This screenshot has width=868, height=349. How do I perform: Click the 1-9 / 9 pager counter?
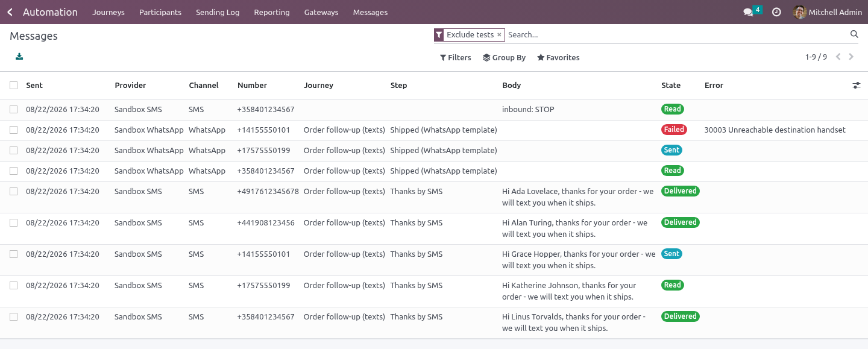[x=816, y=57]
